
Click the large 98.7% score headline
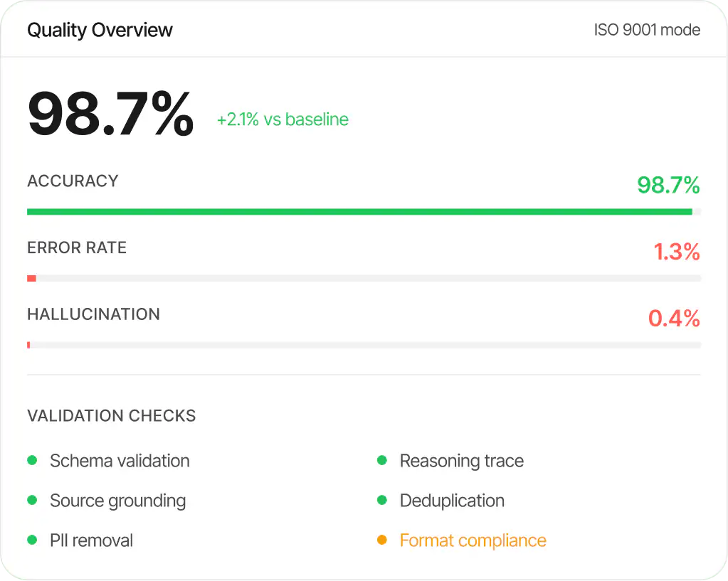click(x=110, y=114)
